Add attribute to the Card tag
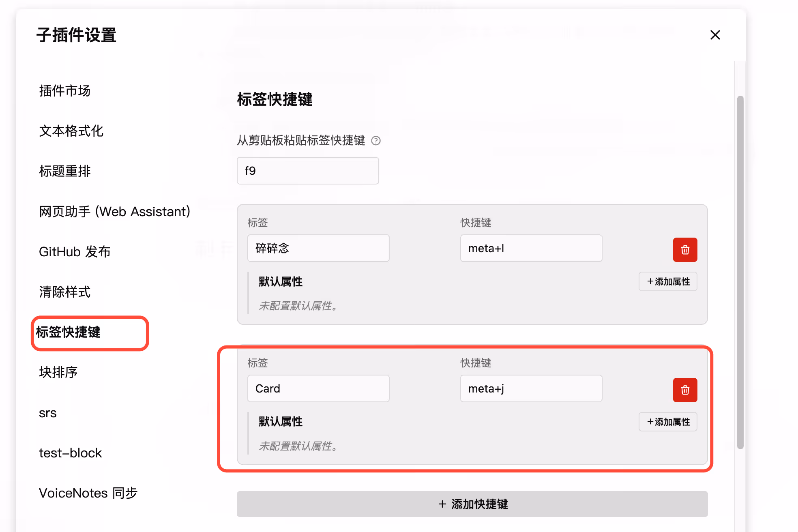This screenshot has height=532, width=798. tap(668, 422)
